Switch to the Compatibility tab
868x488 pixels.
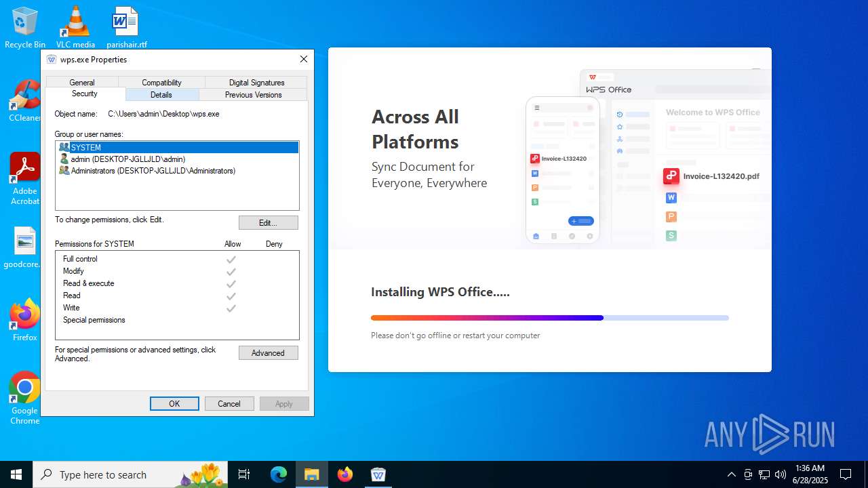(161, 83)
